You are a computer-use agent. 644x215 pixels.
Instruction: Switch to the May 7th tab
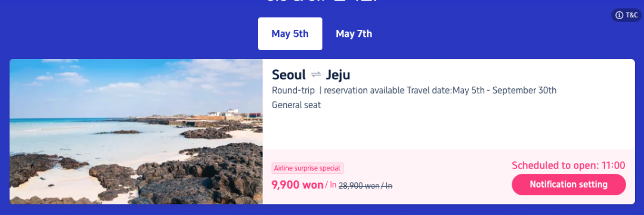354,33
